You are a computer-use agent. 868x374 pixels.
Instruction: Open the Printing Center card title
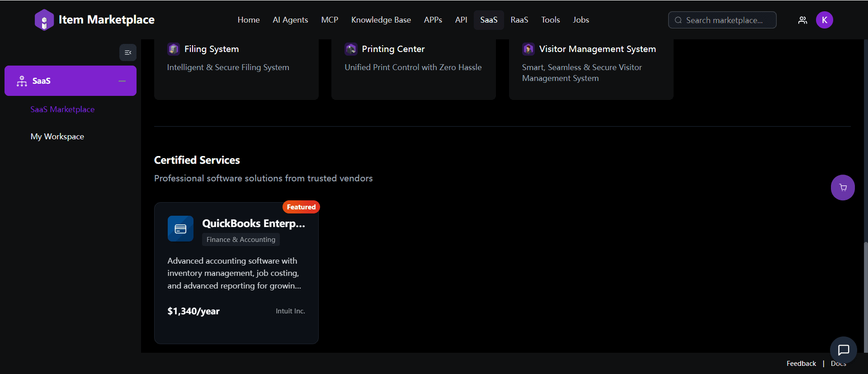pos(393,49)
